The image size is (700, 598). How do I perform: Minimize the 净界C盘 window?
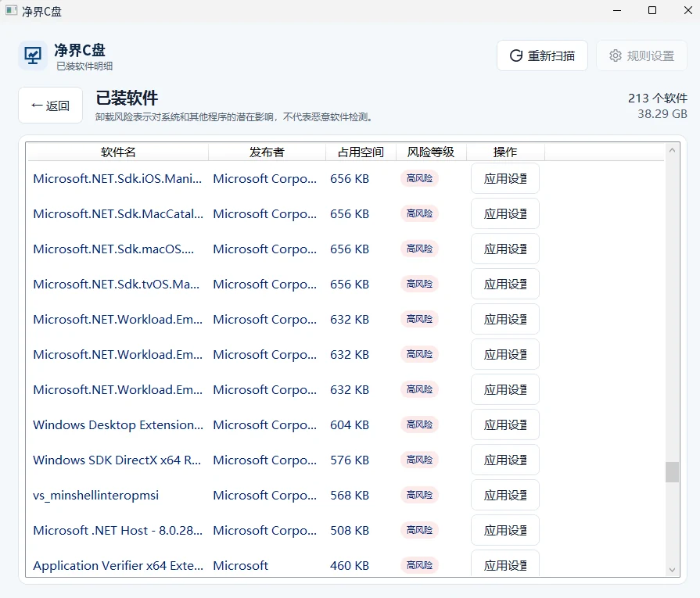[x=617, y=10]
